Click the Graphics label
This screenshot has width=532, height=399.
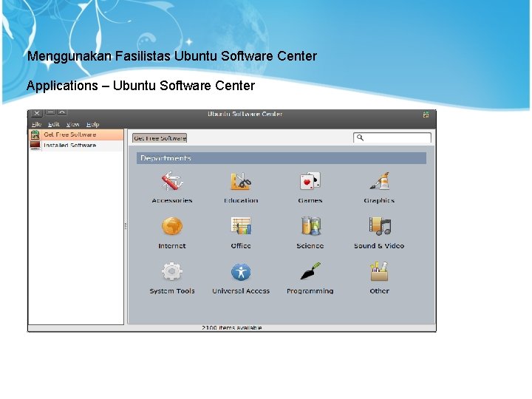[x=379, y=200]
